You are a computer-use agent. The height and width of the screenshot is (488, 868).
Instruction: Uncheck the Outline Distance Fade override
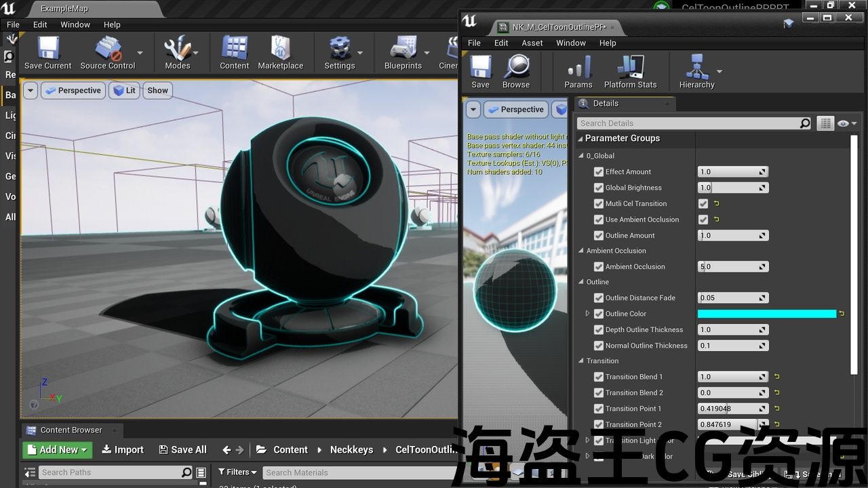point(599,298)
